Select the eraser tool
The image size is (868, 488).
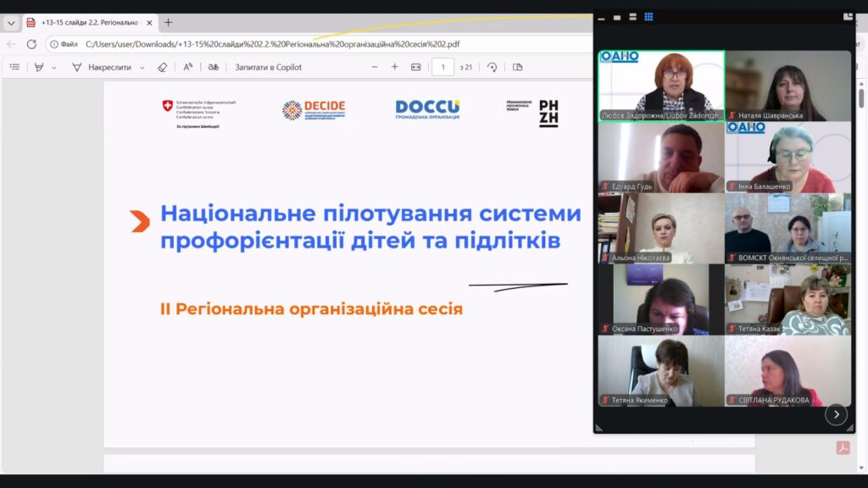[x=163, y=67]
